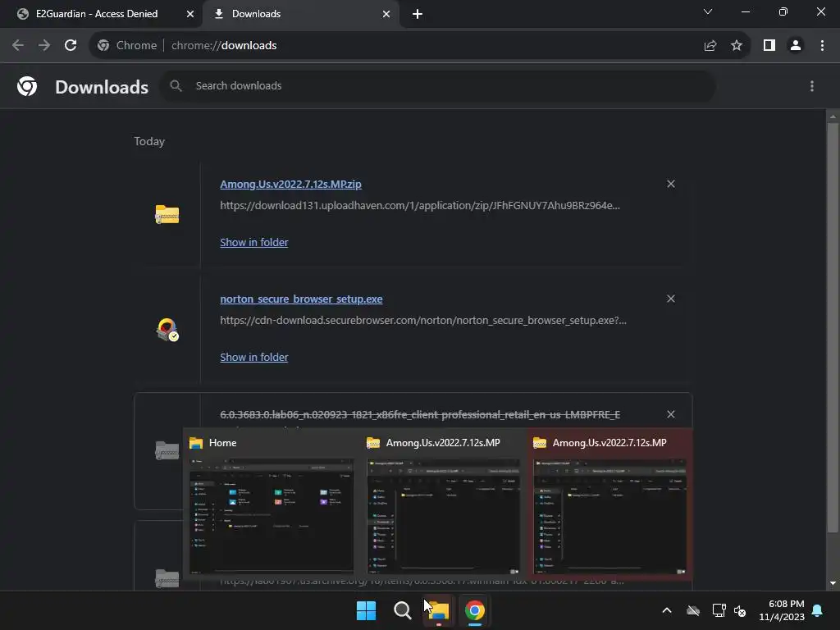This screenshot has height=630, width=840.
Task: Click the downloads page vertical scrollbar
Action: [833, 326]
